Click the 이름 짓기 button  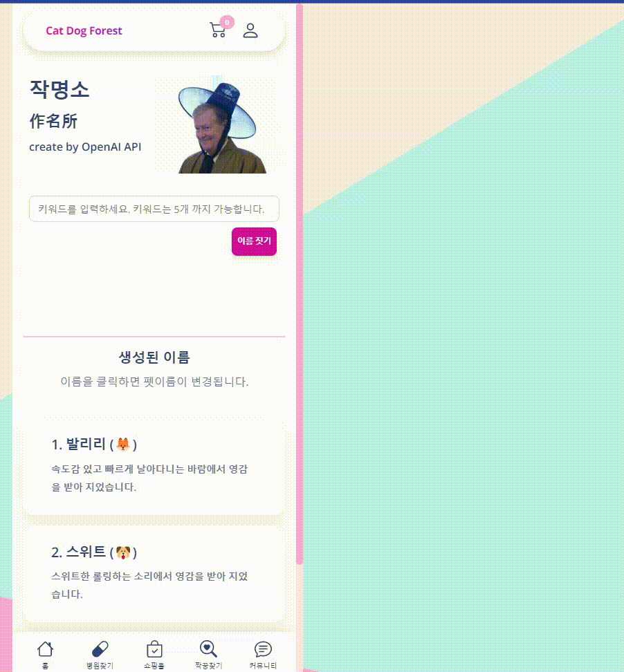point(255,241)
